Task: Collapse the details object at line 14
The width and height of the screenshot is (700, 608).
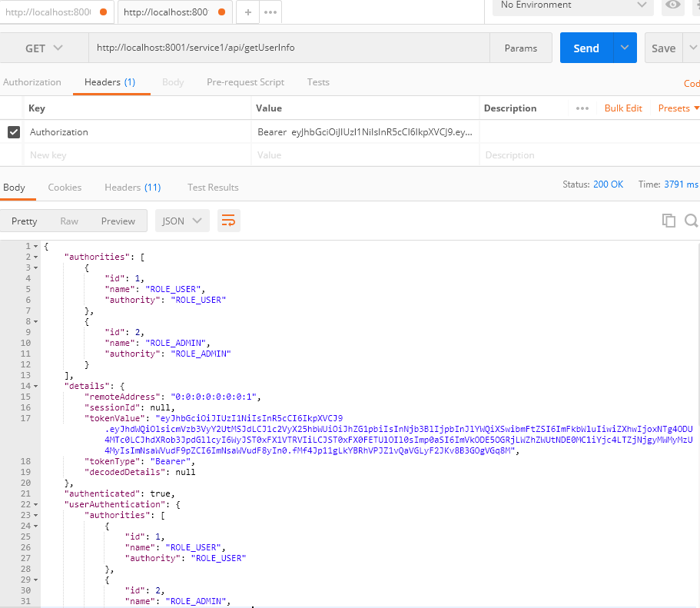Action: [35, 386]
